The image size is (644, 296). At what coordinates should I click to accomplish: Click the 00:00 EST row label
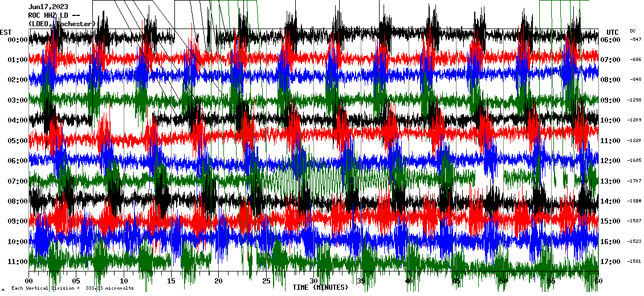[18, 40]
